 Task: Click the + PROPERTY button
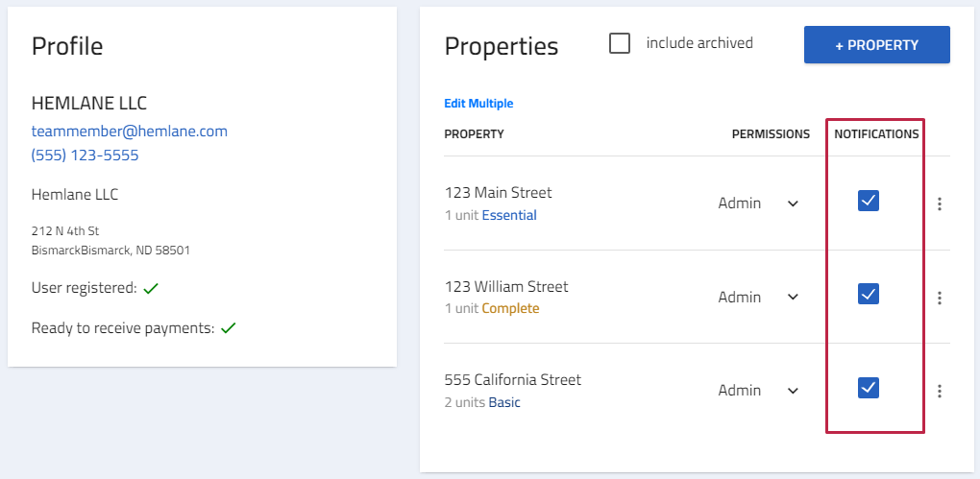877,45
